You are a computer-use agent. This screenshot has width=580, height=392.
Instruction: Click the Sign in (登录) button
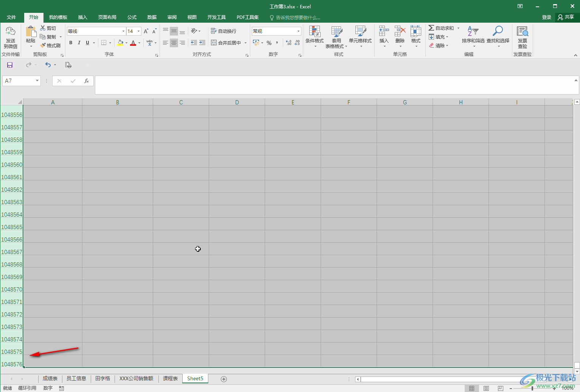[546, 17]
